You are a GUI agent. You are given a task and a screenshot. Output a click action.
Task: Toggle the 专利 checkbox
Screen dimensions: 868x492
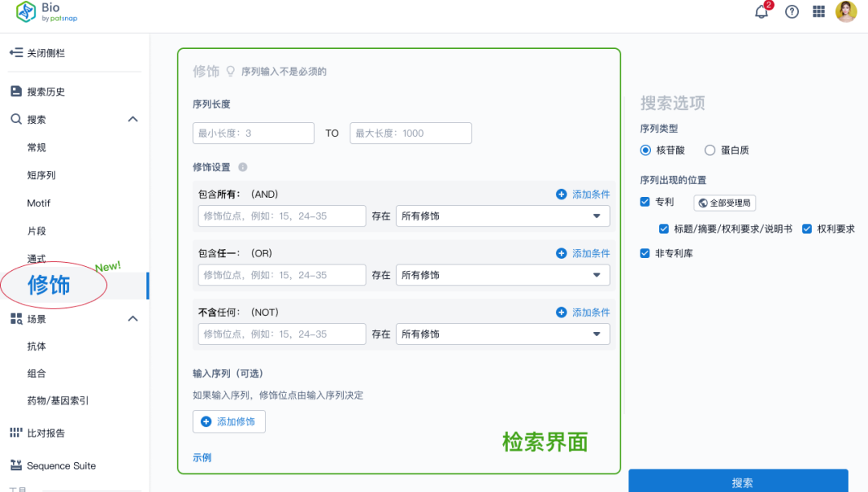click(x=645, y=202)
